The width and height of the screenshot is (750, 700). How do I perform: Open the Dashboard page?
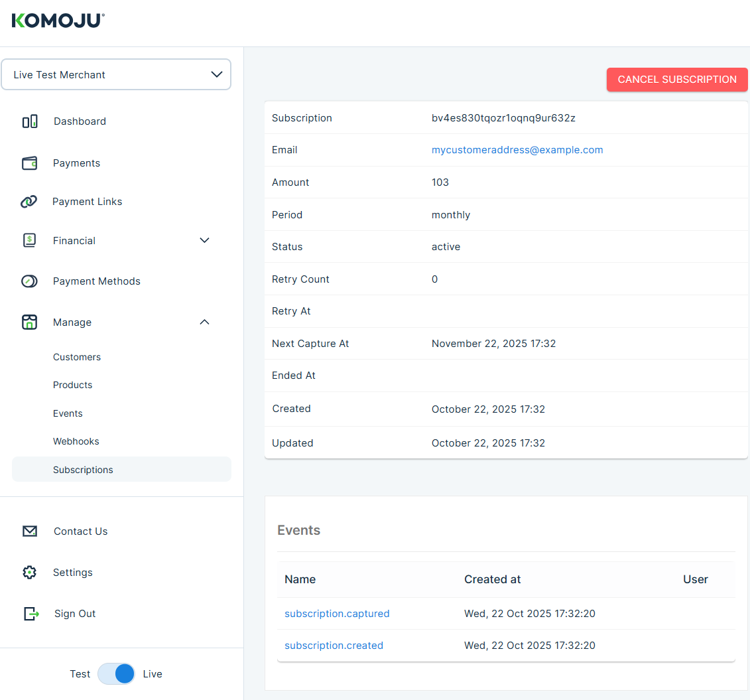pos(80,121)
